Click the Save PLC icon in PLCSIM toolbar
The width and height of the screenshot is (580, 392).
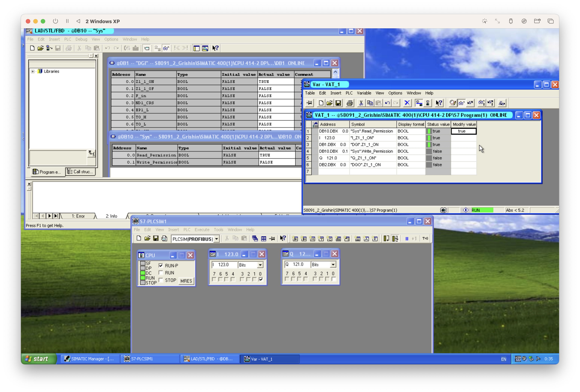pos(156,238)
